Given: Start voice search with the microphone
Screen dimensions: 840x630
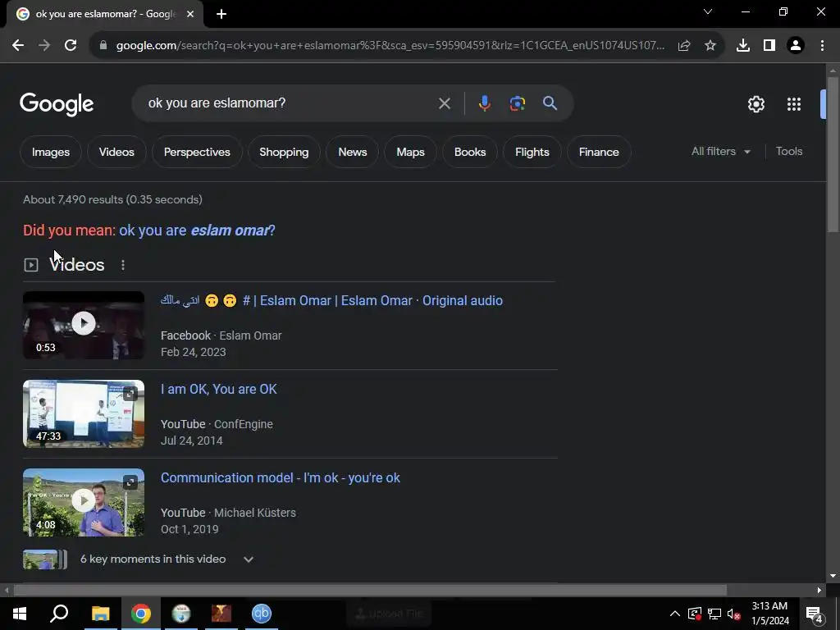Looking at the screenshot, I should pos(484,103).
